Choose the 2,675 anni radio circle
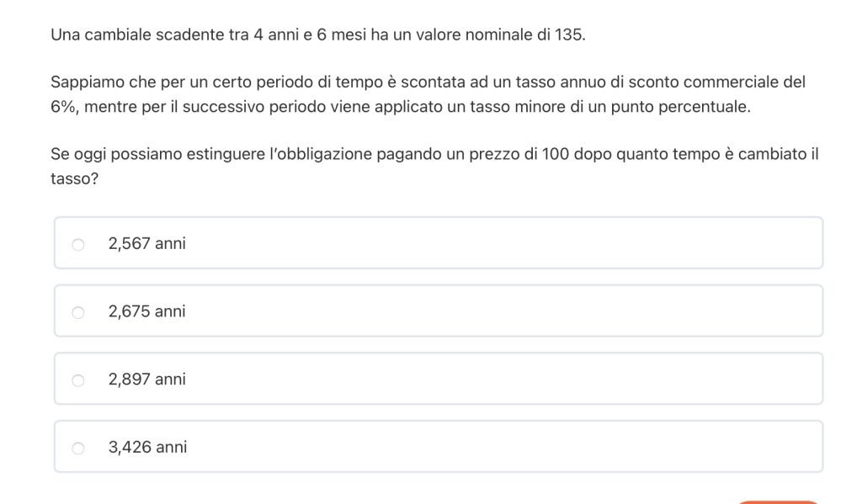Viewport: 862px width, 504px height. coord(78,312)
